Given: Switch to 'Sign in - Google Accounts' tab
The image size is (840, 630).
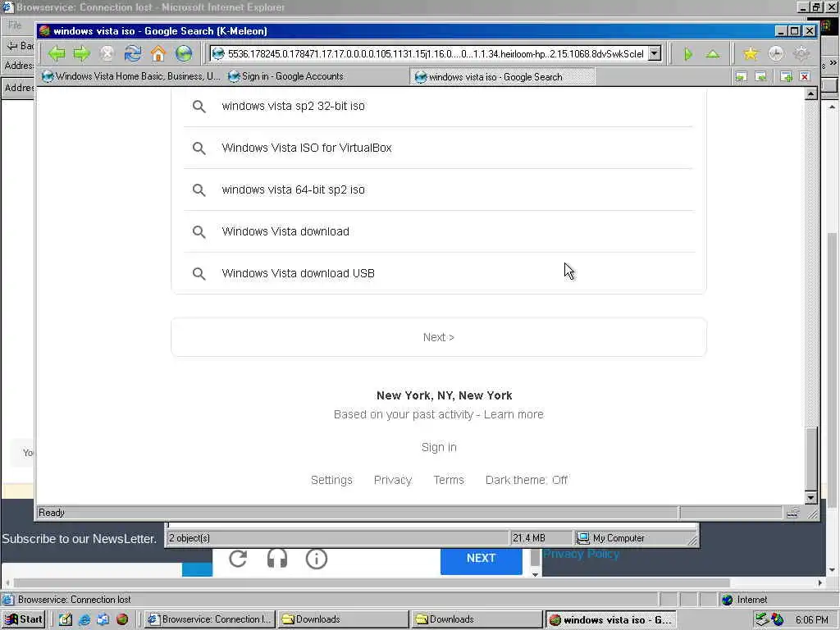Looking at the screenshot, I should (x=286, y=76).
